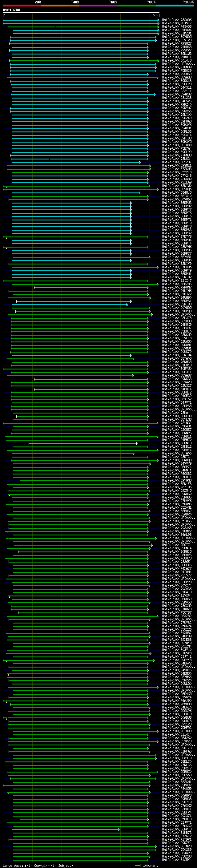This screenshot has width=197, height=868.
Task: Select hit UniRef100_B8BZH6
Action: point(177,284)
